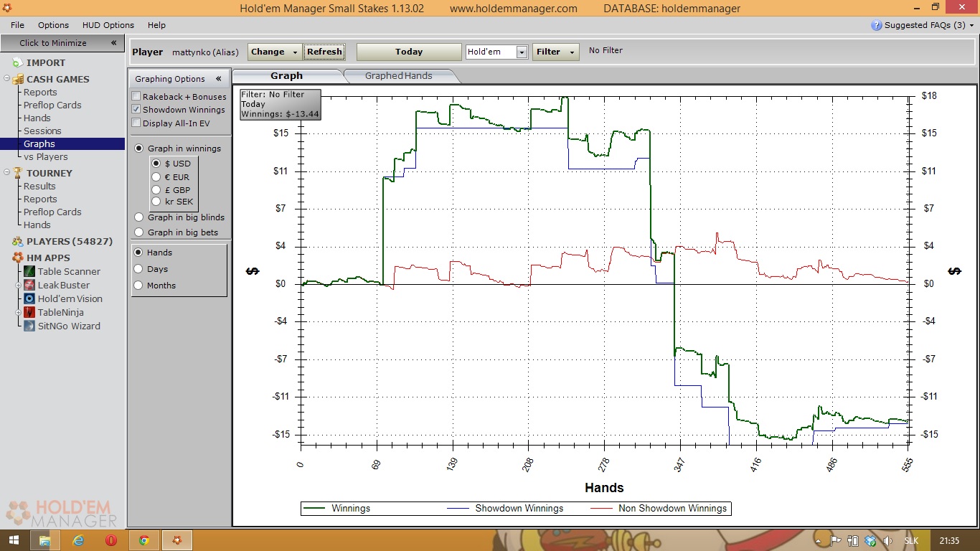Open the Change player dropdown
This screenshot has width=980, height=551.
(275, 52)
